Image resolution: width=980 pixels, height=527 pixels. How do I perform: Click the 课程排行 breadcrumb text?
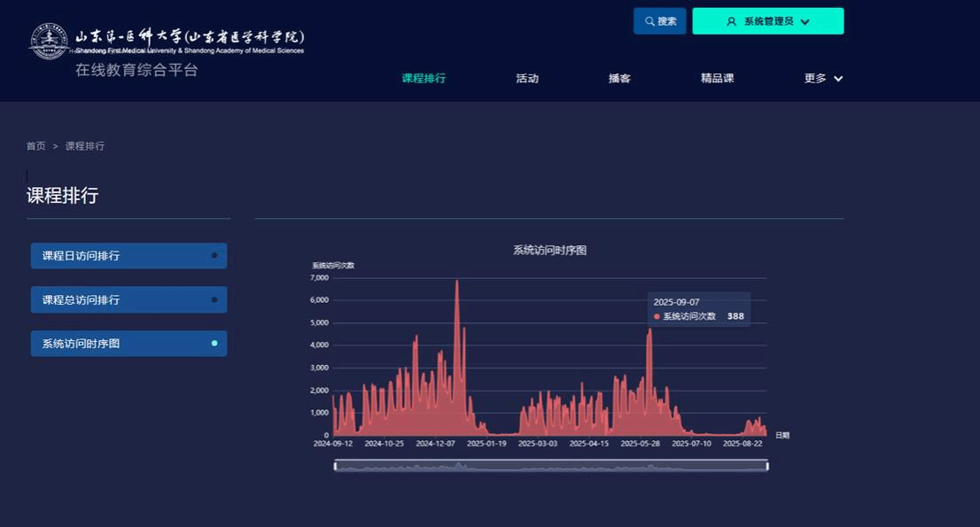pyautogui.click(x=85, y=146)
